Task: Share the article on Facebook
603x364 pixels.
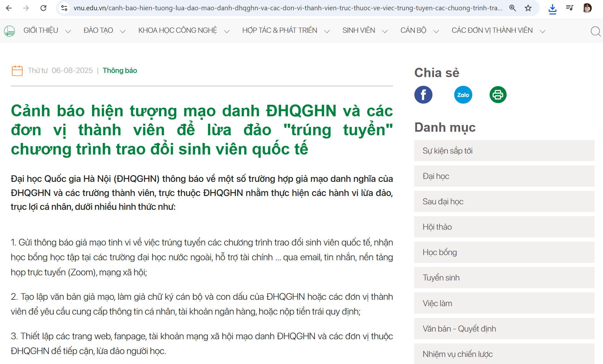Action: coord(423,94)
